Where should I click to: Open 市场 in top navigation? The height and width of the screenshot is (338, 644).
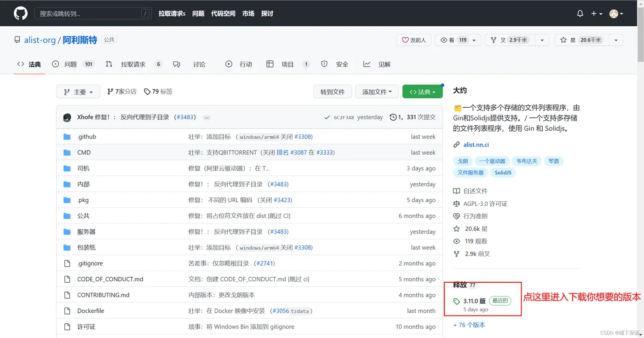point(248,13)
